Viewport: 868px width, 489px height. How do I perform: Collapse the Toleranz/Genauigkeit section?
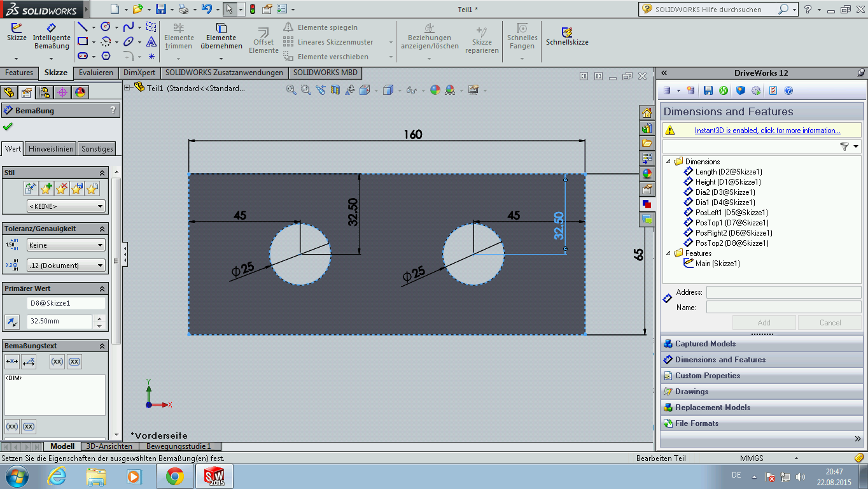pyautogui.click(x=102, y=229)
